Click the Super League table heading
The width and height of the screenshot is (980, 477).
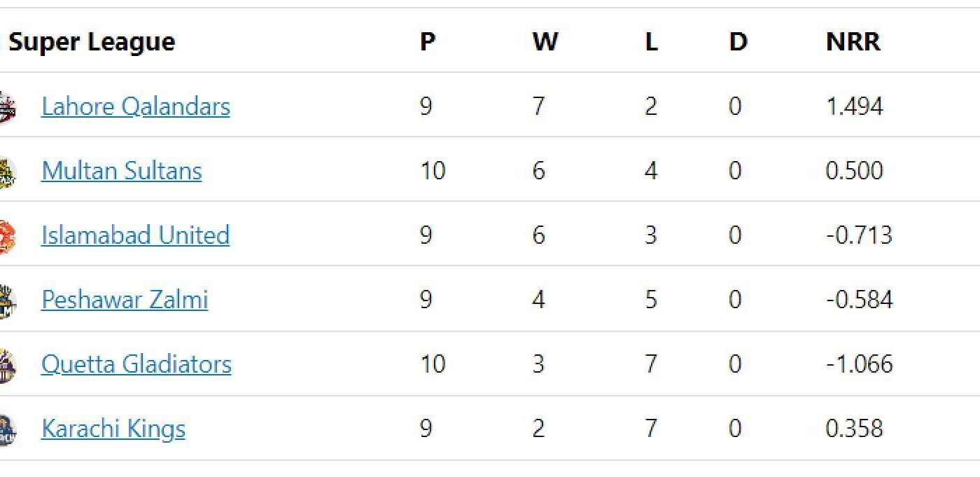[x=92, y=41]
